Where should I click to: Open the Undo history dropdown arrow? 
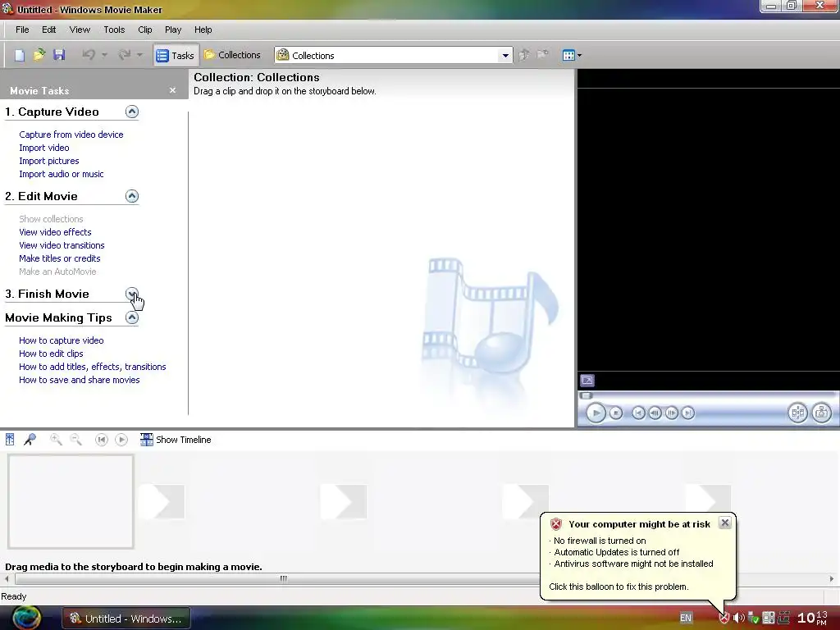[x=104, y=55]
